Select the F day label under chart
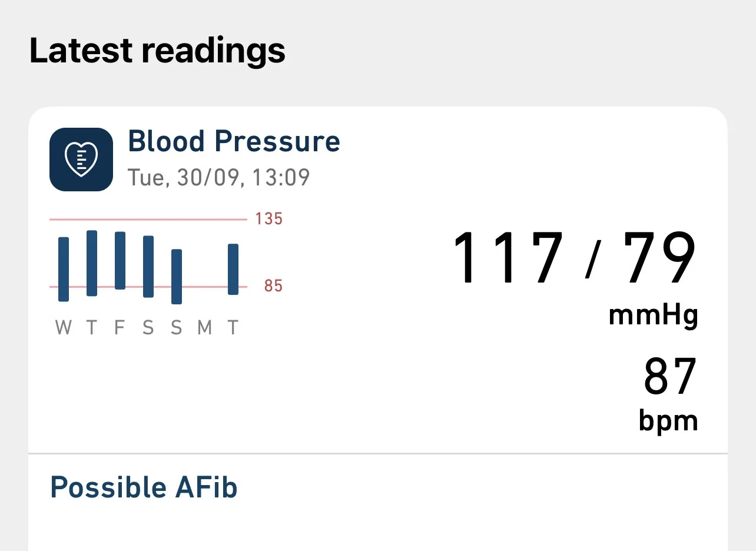 point(120,328)
